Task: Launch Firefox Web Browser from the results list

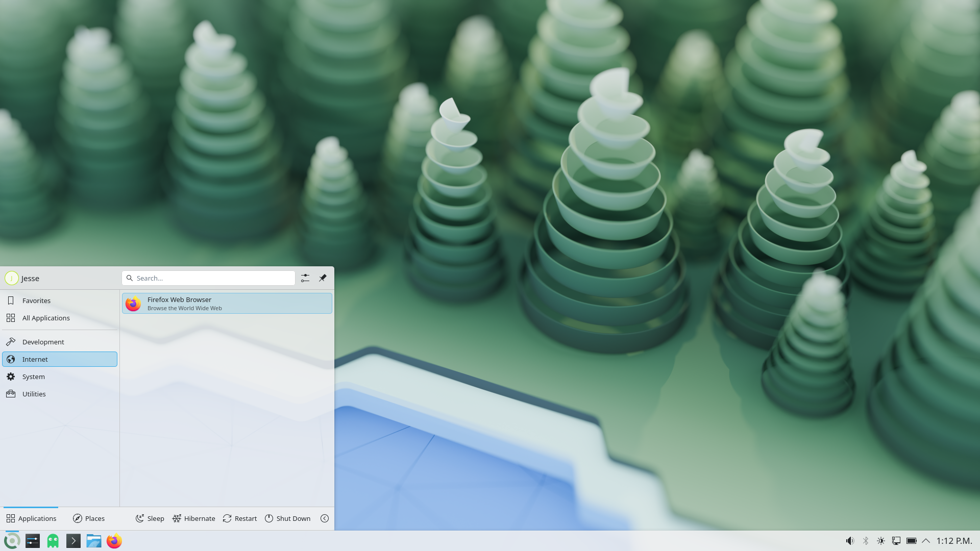Action: [227, 304]
